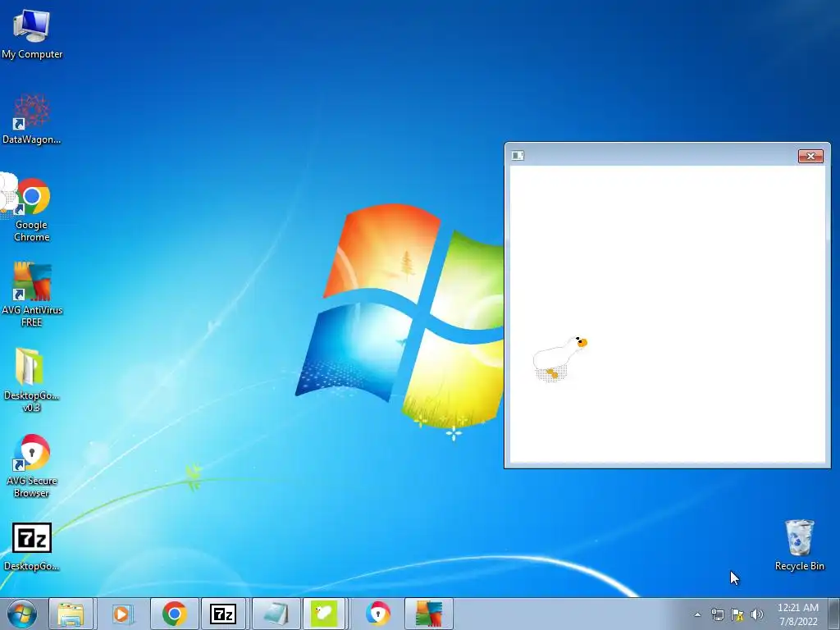Image resolution: width=840 pixels, height=630 pixels.
Task: Select the AVG AntiVirus FREE desktop icon
Action: 32,294
